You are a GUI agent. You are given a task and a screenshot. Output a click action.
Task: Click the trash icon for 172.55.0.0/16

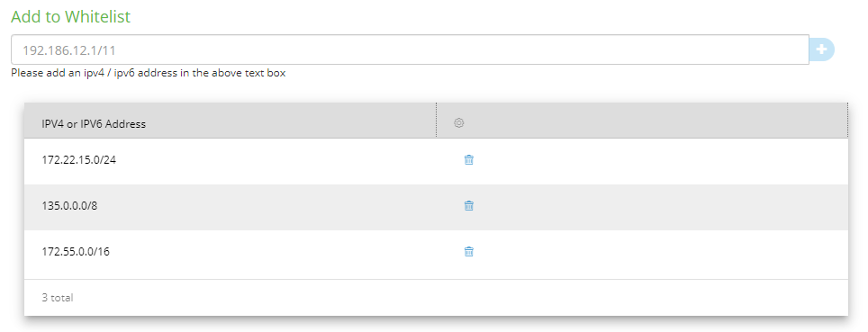[x=469, y=252]
